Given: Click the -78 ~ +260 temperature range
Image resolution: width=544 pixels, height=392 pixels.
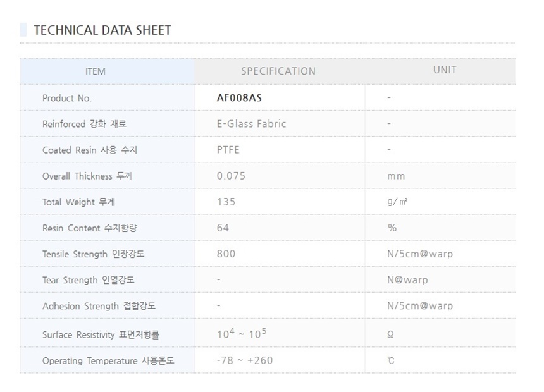Looking at the screenshot, I should coord(245,360).
